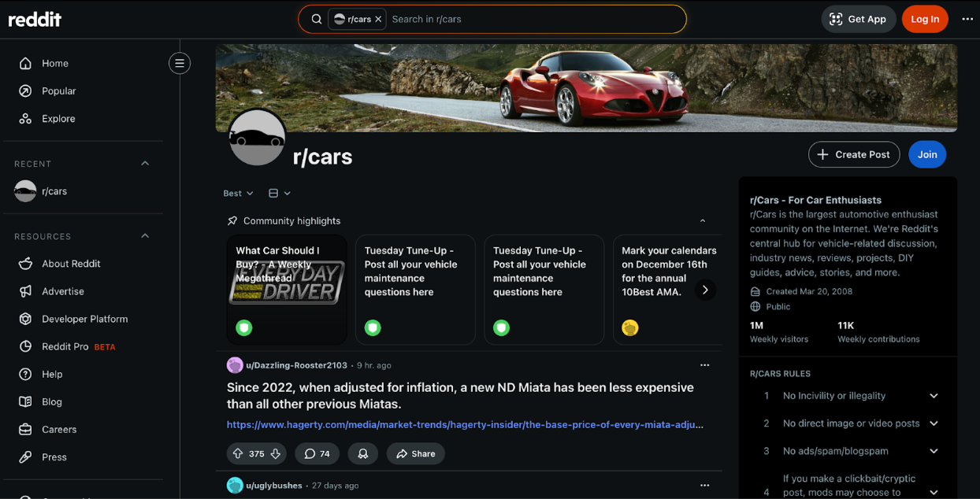Open the Hagerty Miata article link
The height and width of the screenshot is (499, 980).
[x=465, y=425]
